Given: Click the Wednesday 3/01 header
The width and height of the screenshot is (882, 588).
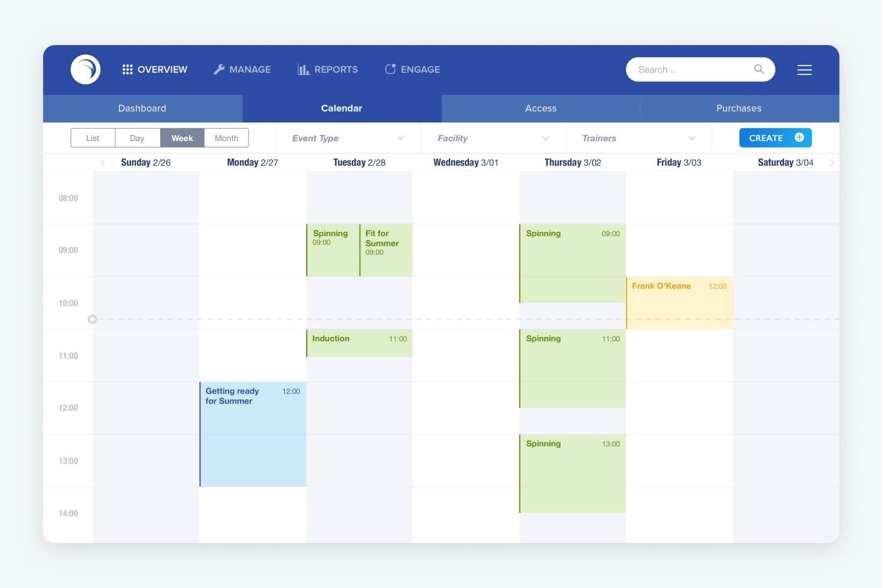Looking at the screenshot, I should pos(466,162).
